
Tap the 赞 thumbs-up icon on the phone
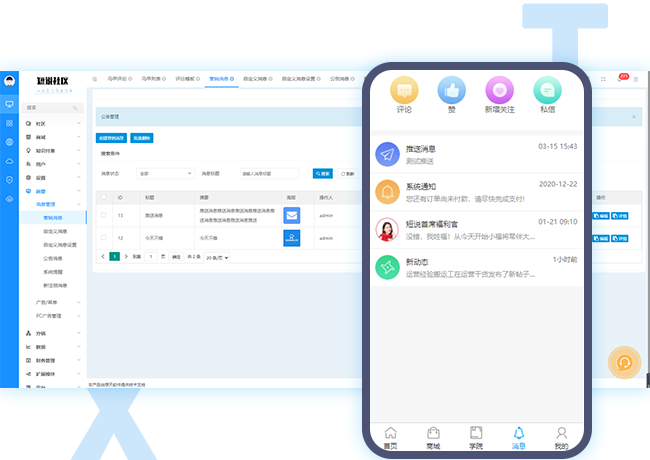[451, 90]
